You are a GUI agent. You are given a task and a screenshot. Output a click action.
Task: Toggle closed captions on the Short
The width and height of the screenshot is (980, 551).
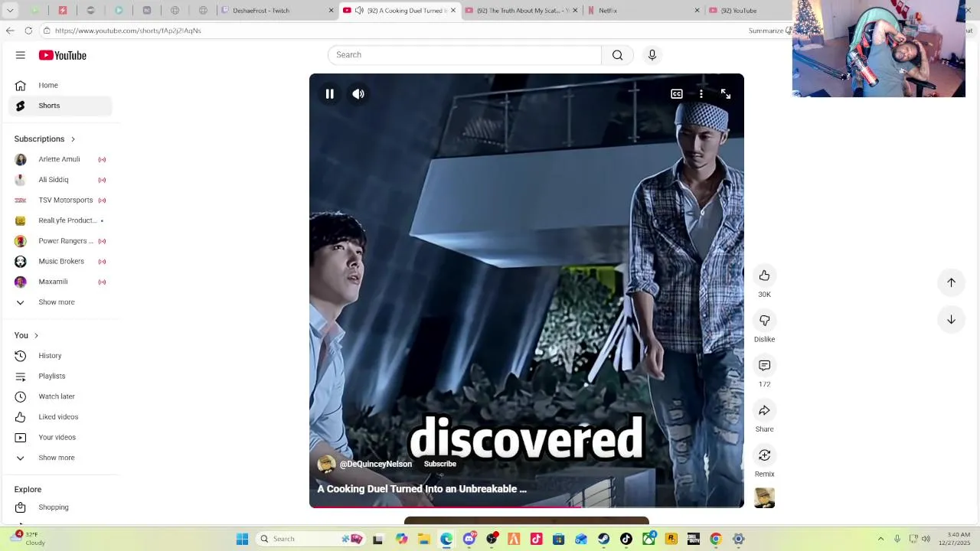[677, 94]
